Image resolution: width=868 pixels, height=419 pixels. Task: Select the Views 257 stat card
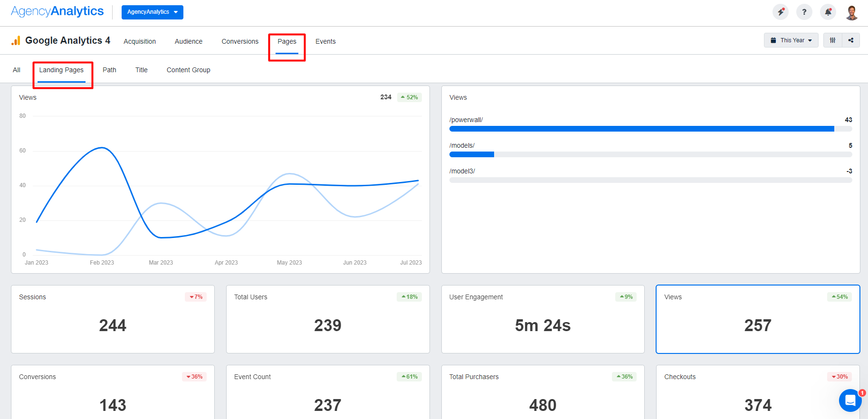[758, 319]
